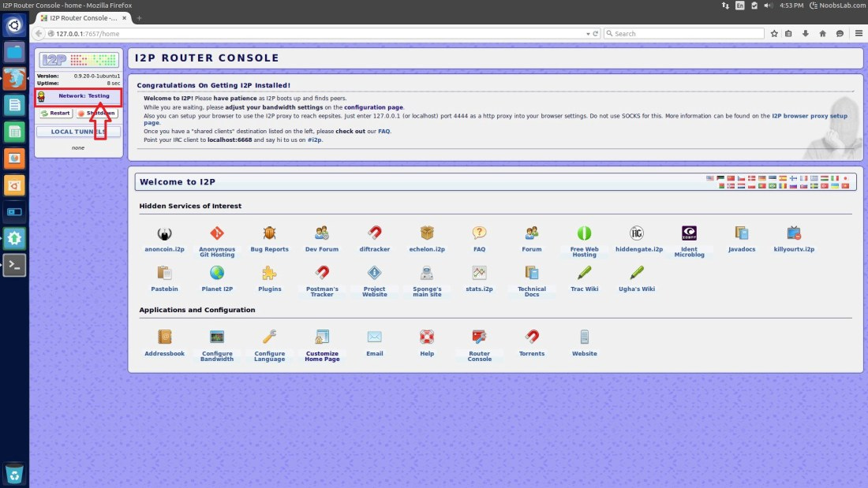This screenshot has width=868, height=488.
Task: Reload the page with refresh button
Action: pos(596,34)
